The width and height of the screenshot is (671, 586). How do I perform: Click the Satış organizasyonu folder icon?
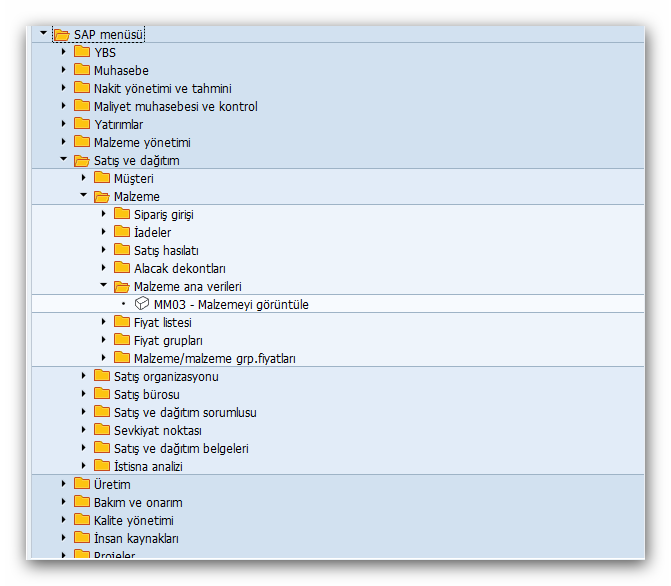pos(102,375)
